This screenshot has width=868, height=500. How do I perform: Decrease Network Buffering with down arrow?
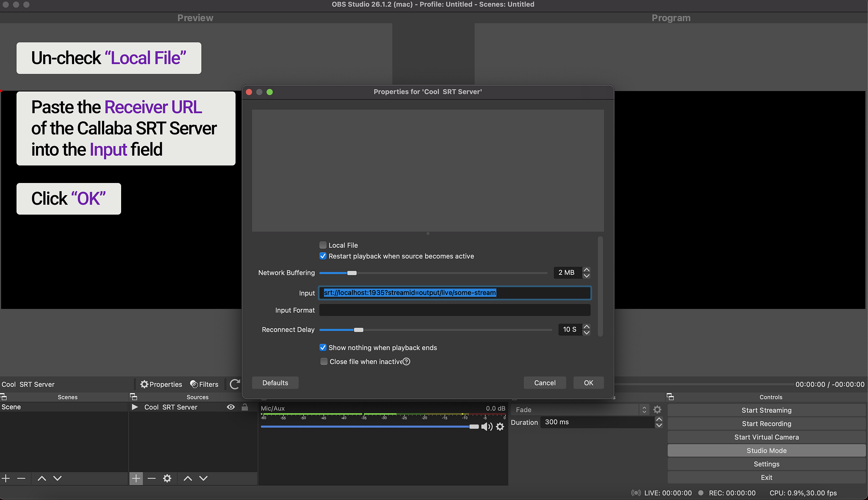pyautogui.click(x=586, y=276)
